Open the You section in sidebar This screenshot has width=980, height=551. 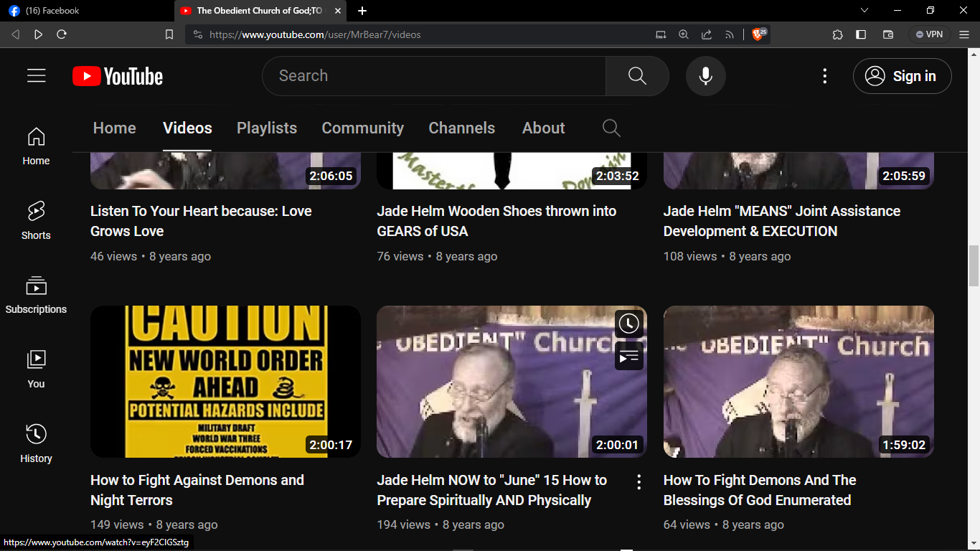[x=36, y=369]
